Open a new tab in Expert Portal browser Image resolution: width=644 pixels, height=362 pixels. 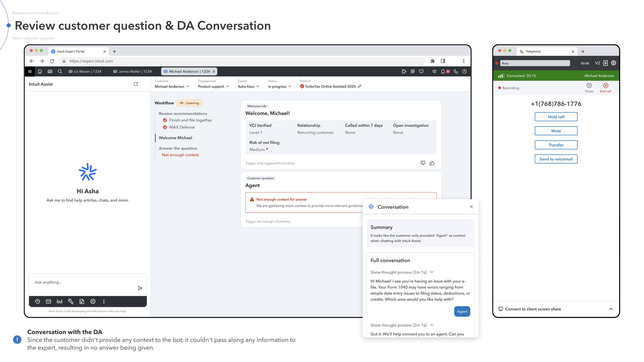click(x=114, y=51)
